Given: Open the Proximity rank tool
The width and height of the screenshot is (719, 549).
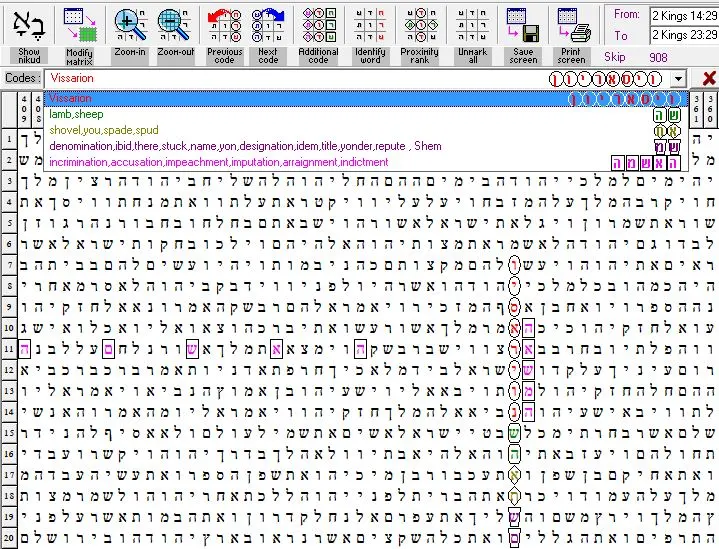Looking at the screenshot, I should [421, 25].
